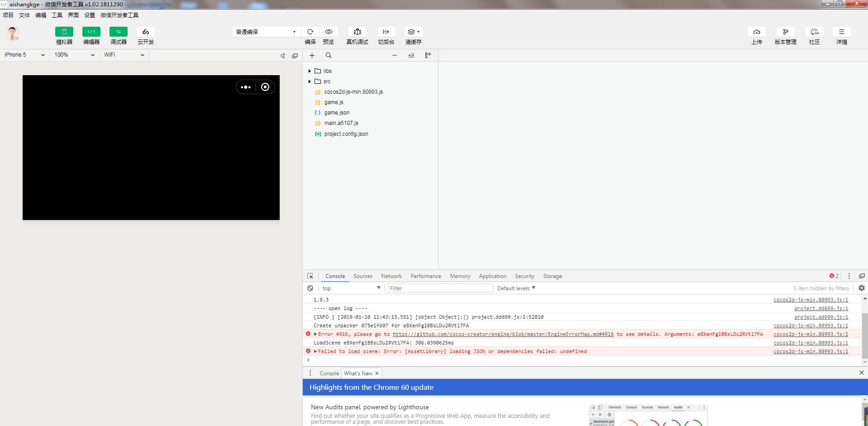Open the top execution context dropdown
The image size is (868, 426).
351,288
